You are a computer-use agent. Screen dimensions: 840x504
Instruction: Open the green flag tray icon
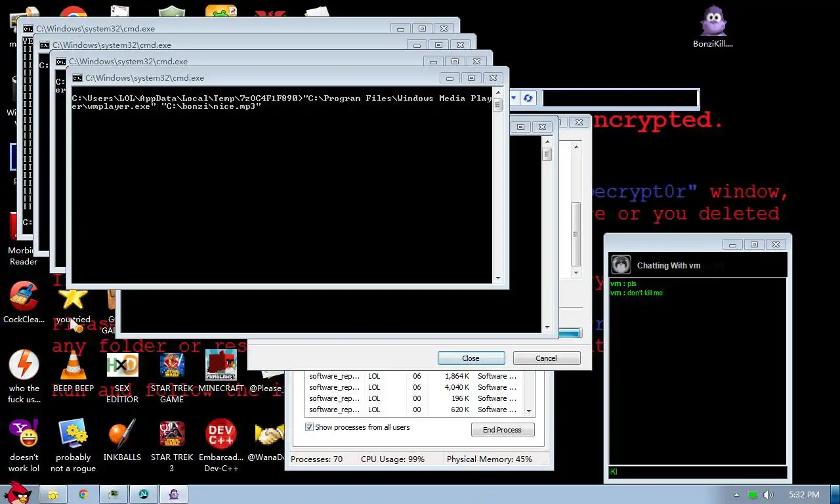tap(753, 495)
